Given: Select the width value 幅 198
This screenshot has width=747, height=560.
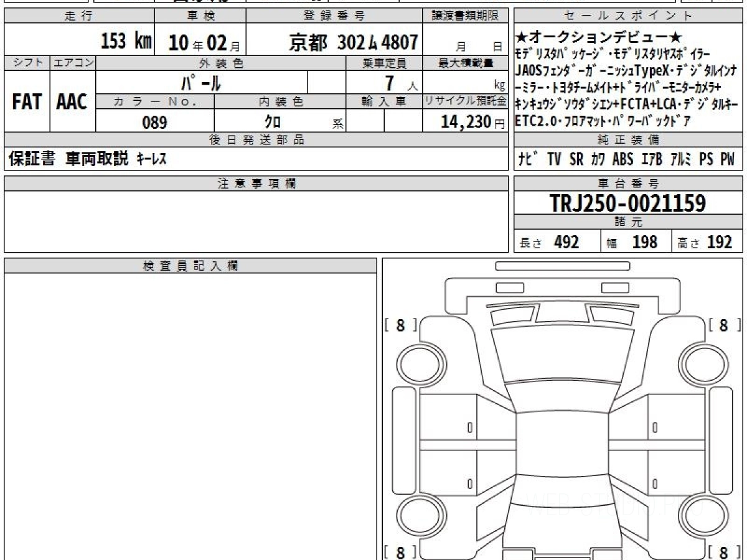Looking at the screenshot, I should pos(632,243).
